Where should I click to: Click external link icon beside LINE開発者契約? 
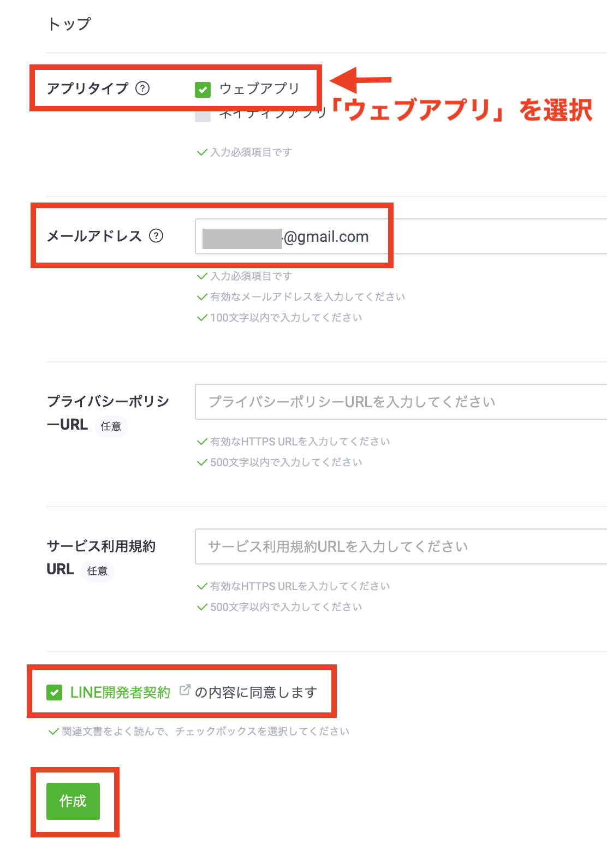coord(185,690)
